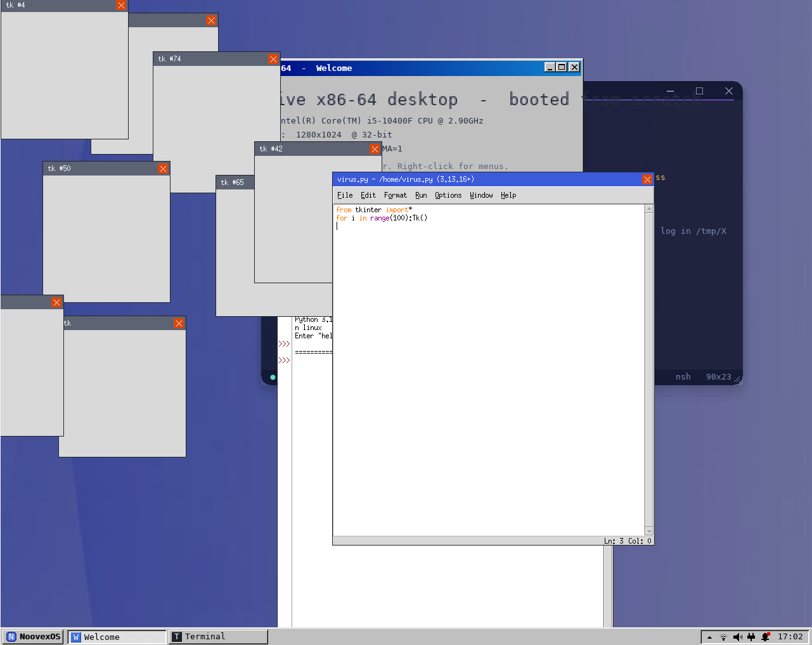Close the dark terminal window
The width and height of the screenshot is (812, 645).
tap(729, 91)
